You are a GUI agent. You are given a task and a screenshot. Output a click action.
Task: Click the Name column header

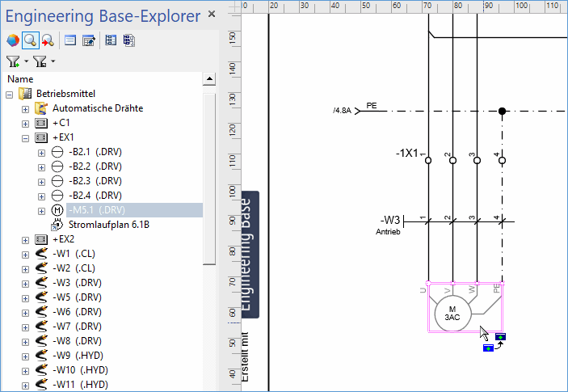[21, 78]
